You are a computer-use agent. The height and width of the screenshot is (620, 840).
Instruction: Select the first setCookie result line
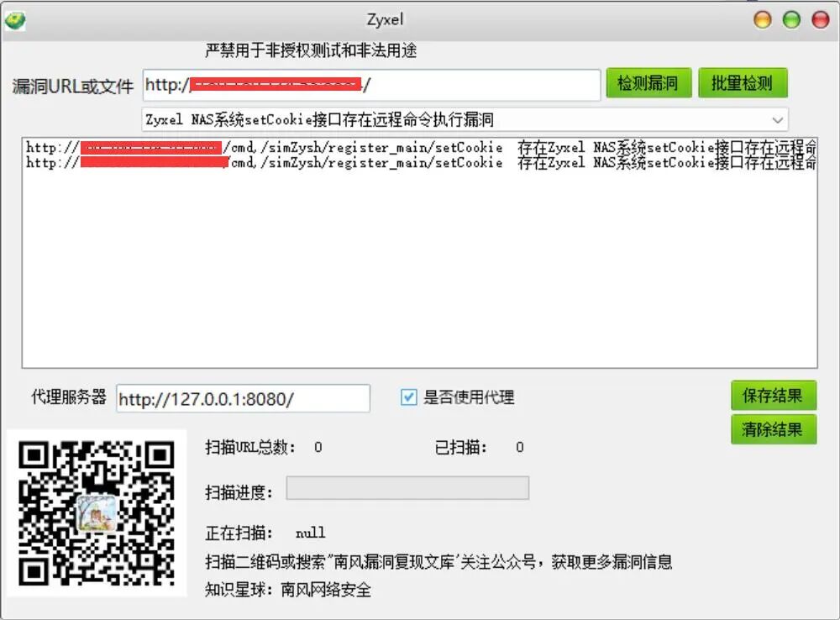[x=421, y=147]
